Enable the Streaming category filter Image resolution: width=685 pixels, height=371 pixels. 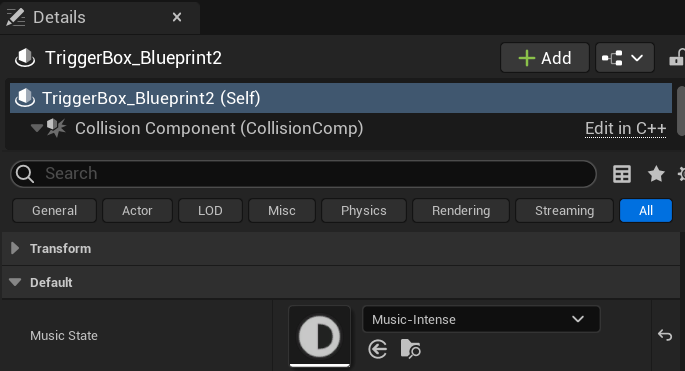(x=564, y=211)
